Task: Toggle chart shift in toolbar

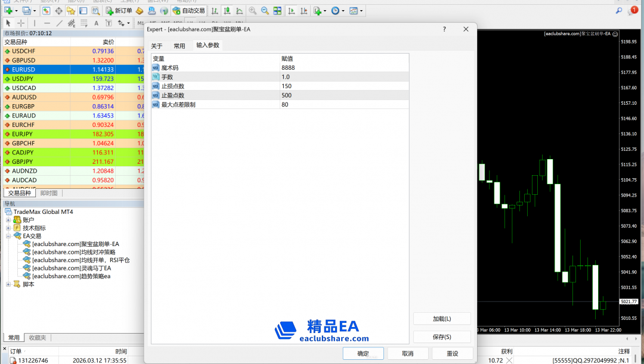Action: tap(303, 11)
